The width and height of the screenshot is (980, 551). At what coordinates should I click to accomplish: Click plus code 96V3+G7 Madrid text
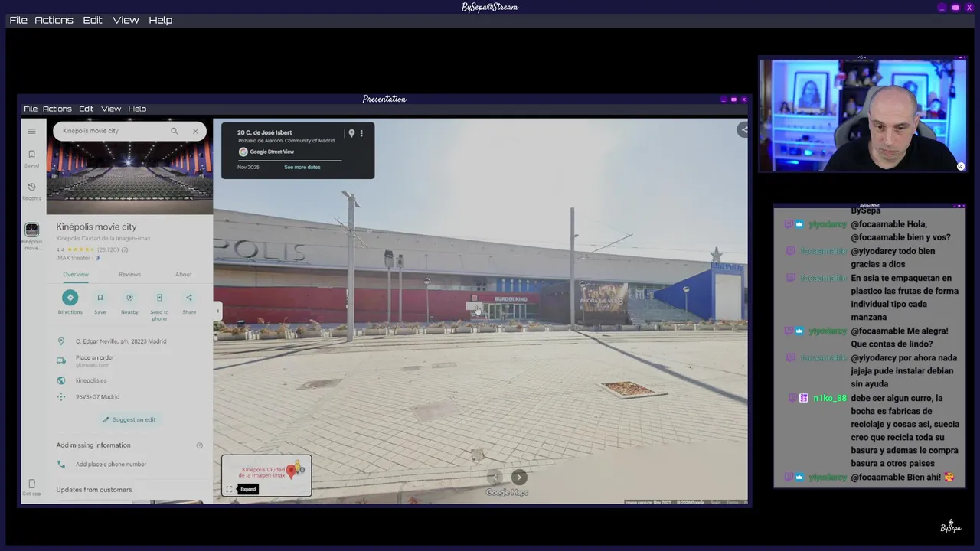[x=98, y=397]
